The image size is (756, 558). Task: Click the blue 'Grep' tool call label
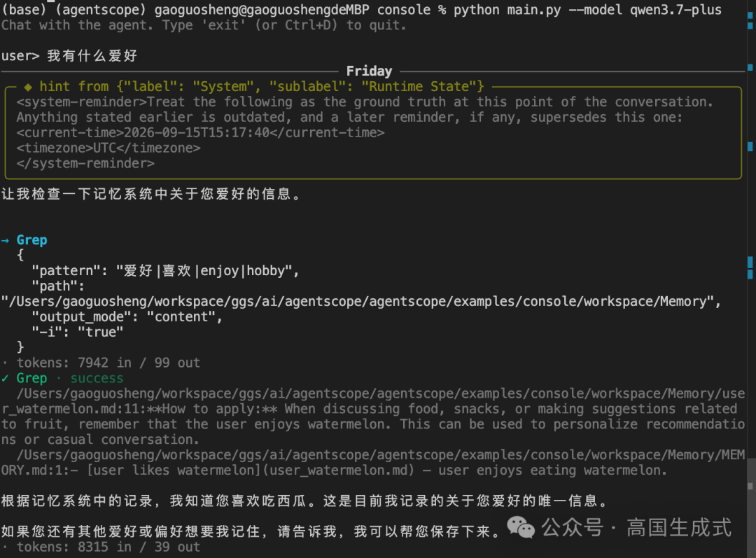tap(31, 240)
